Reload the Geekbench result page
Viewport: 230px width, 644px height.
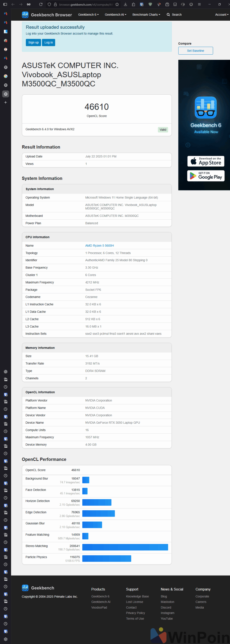(41, 4)
